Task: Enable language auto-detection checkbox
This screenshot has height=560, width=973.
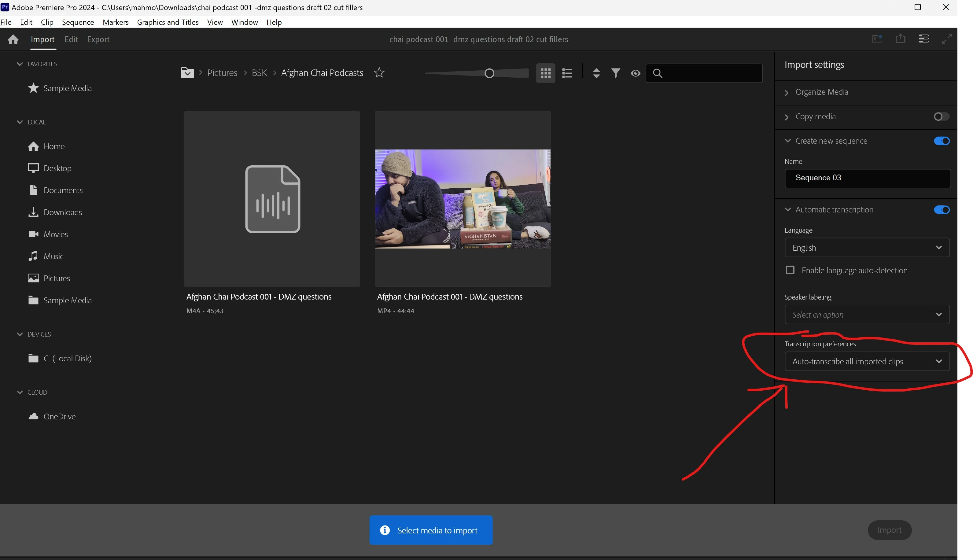Action: coord(790,270)
